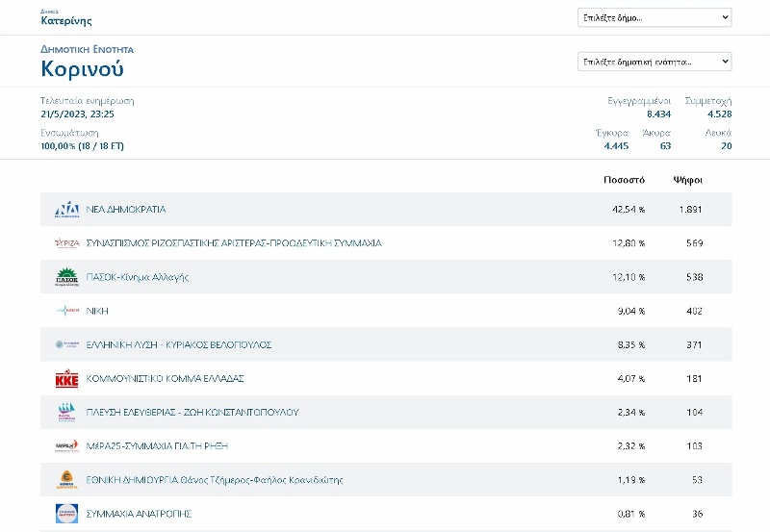The image size is (770, 532).
Task: Select the vote count 181
Action: (694, 379)
